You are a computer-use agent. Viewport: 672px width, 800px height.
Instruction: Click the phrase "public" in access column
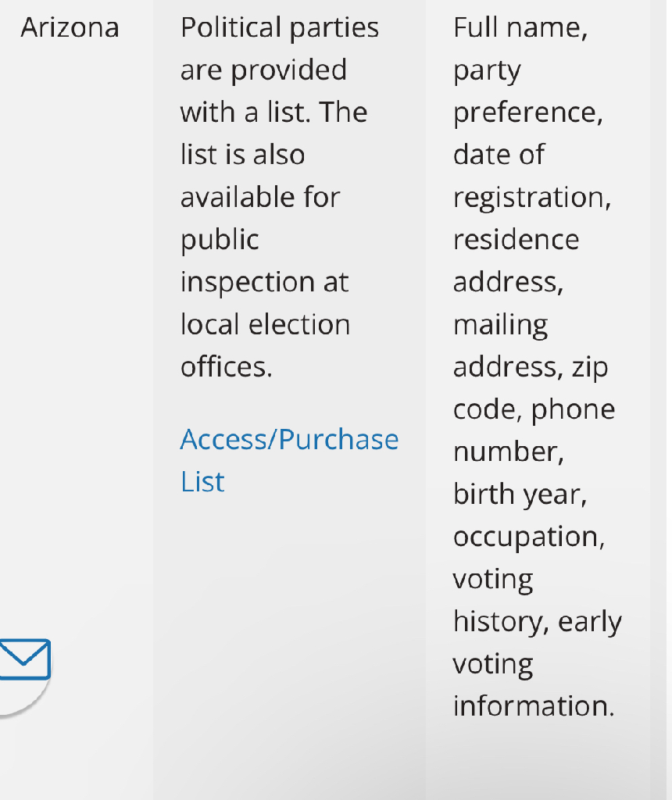(220, 240)
